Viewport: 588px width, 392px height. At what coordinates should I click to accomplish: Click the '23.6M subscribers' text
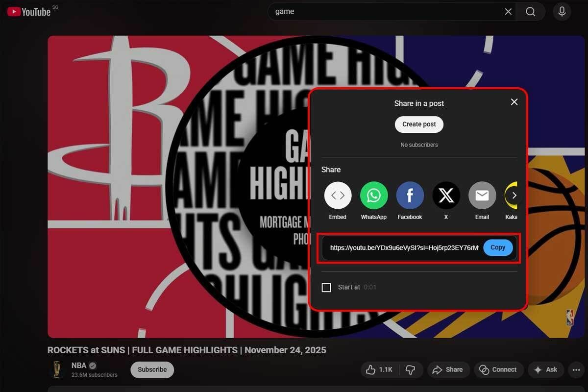coord(95,375)
